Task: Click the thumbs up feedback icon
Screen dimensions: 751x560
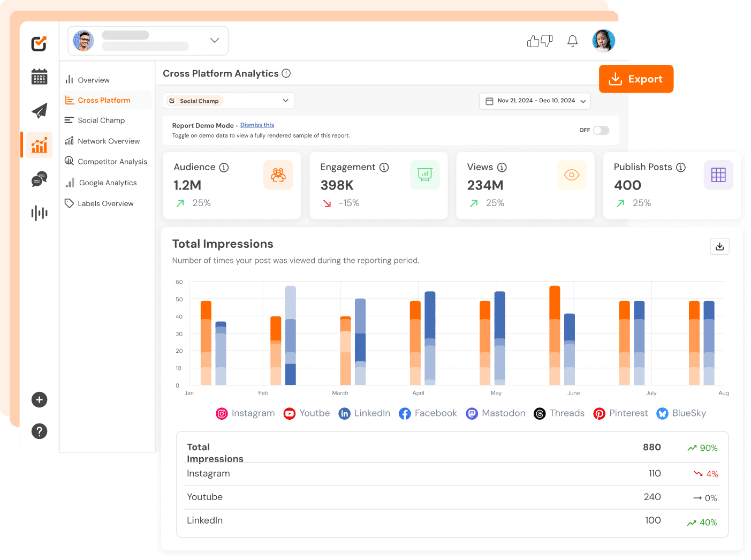Action: (533, 41)
